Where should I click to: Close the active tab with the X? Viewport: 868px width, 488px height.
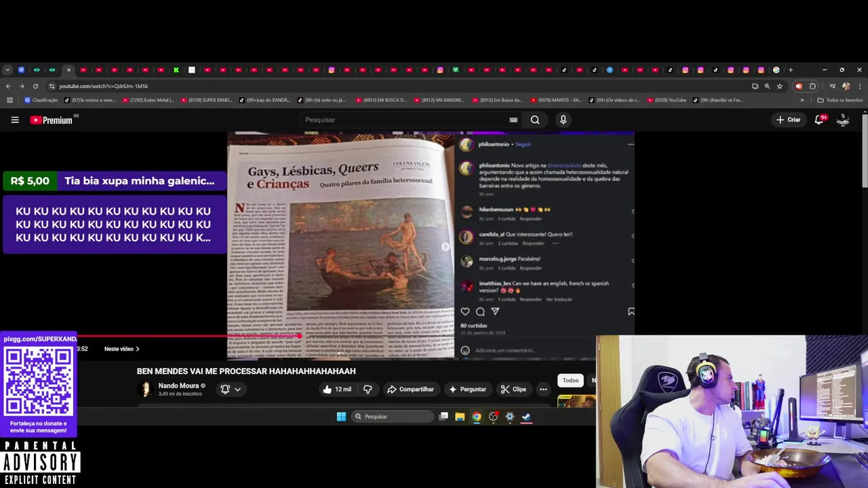tap(68, 70)
